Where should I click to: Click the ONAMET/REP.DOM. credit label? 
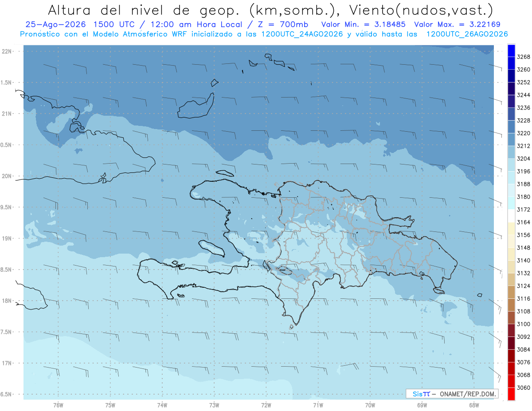click(x=469, y=394)
